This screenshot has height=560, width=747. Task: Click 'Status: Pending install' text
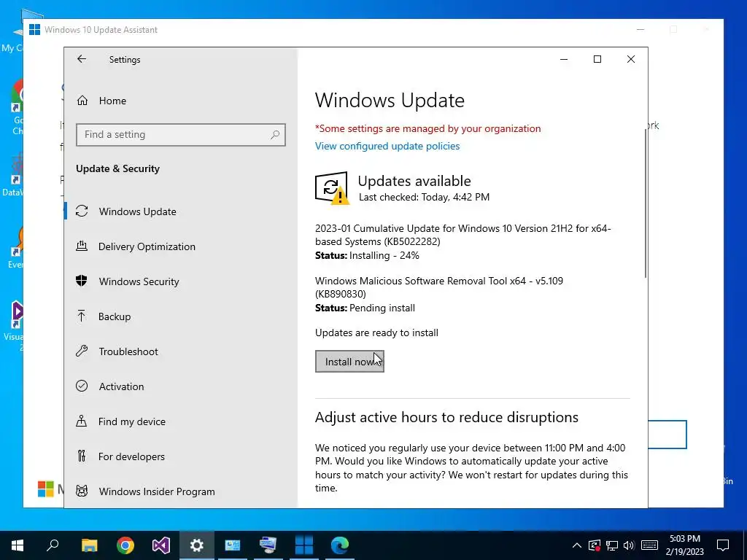pos(365,308)
